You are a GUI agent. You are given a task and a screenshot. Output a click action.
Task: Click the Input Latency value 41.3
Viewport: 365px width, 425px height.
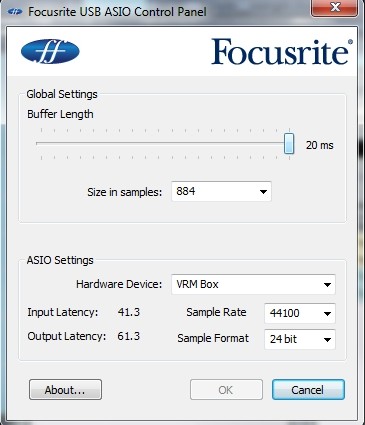[129, 312]
